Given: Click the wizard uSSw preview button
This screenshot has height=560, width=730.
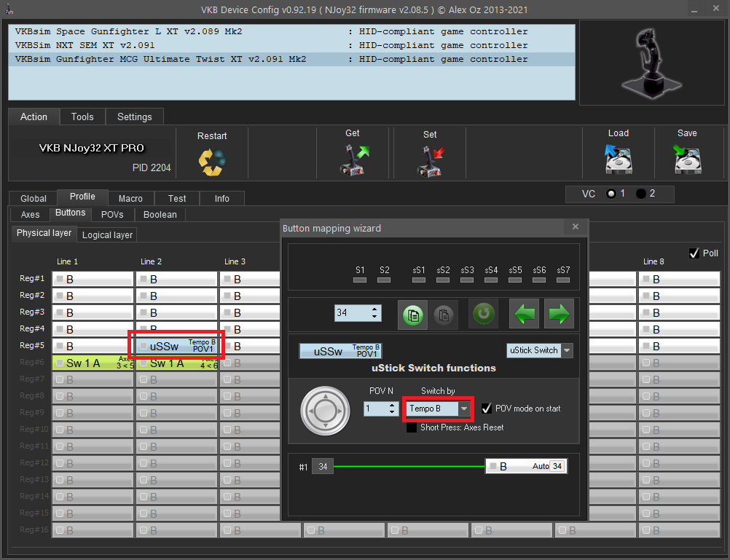Looking at the screenshot, I should pos(341,350).
